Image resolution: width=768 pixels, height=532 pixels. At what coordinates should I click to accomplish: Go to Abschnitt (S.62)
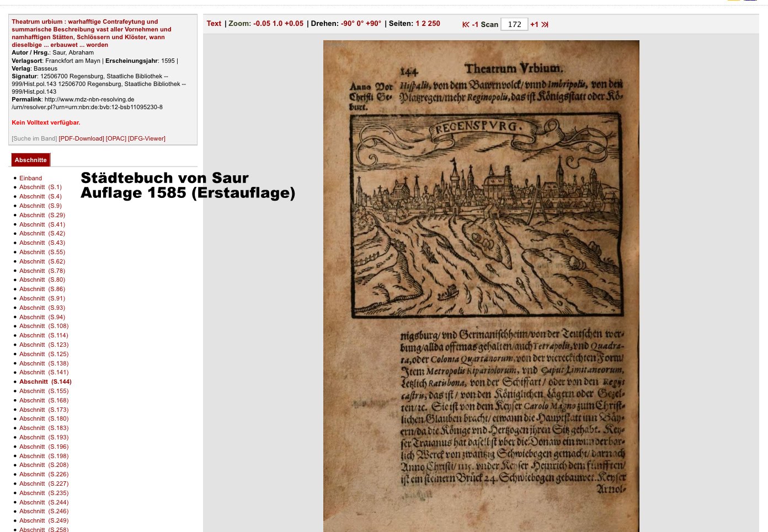point(42,262)
